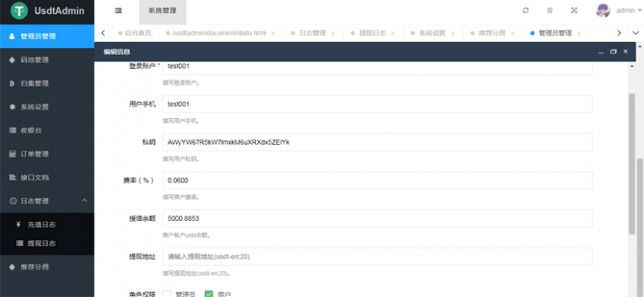Open 订单管理 in the sidebar
This screenshot has height=297, width=644.
(x=47, y=154)
